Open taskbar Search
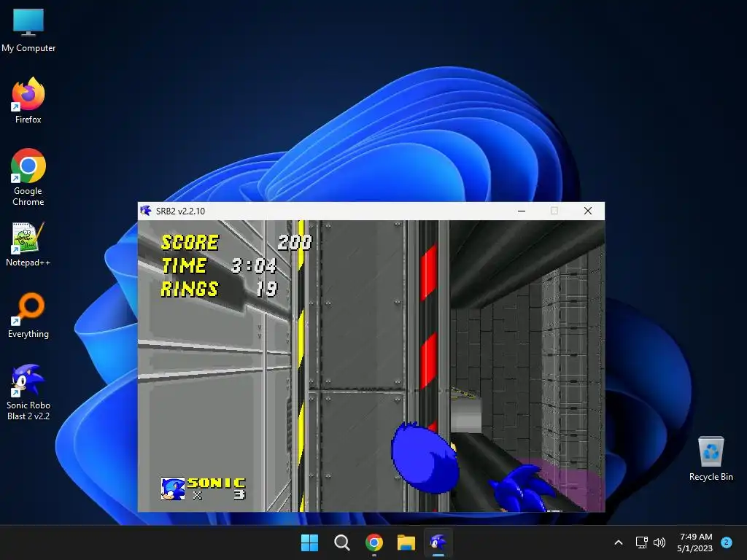Image resolution: width=747 pixels, height=560 pixels. [x=341, y=542]
